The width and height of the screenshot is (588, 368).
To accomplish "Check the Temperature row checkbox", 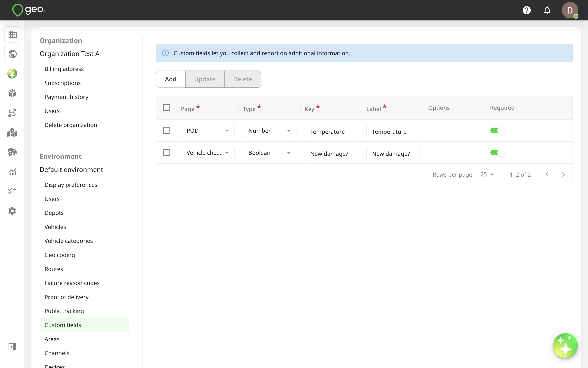I will (167, 130).
